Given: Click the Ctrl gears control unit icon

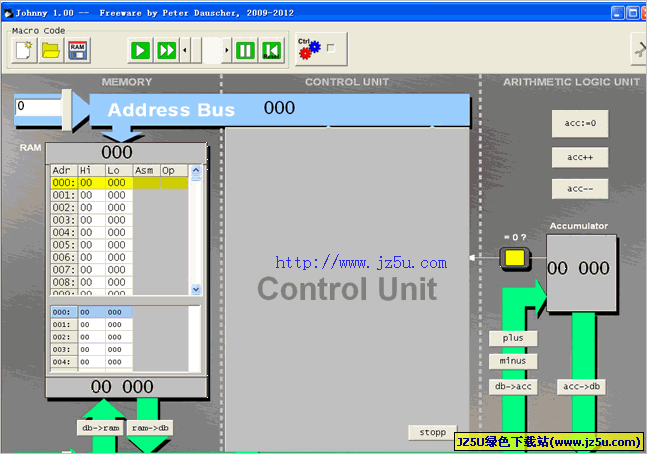Looking at the screenshot, I should pos(307,48).
